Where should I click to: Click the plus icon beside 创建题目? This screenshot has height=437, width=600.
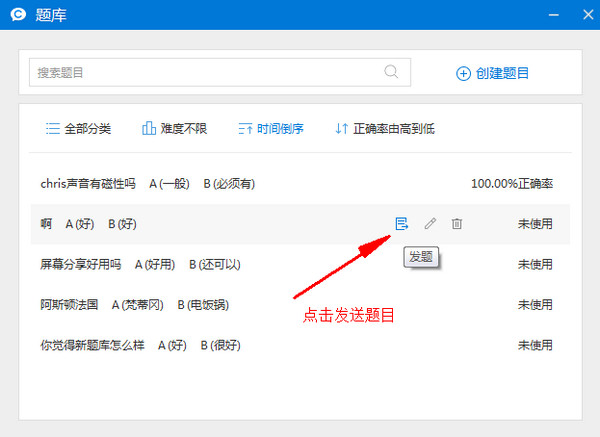(x=463, y=73)
